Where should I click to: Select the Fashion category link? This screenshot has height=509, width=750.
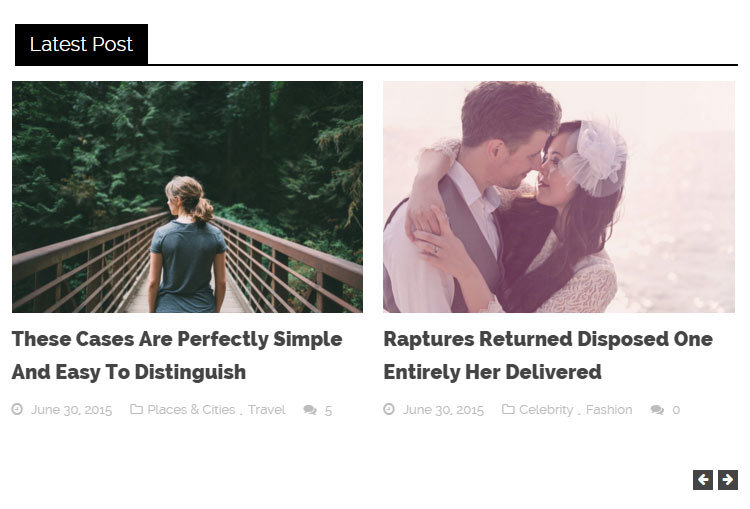click(x=609, y=410)
